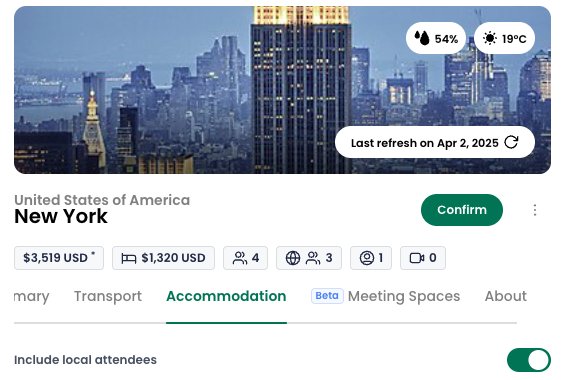Click the attendees people icon showing 4
Viewport: 571px width, 380px height.
click(240, 258)
